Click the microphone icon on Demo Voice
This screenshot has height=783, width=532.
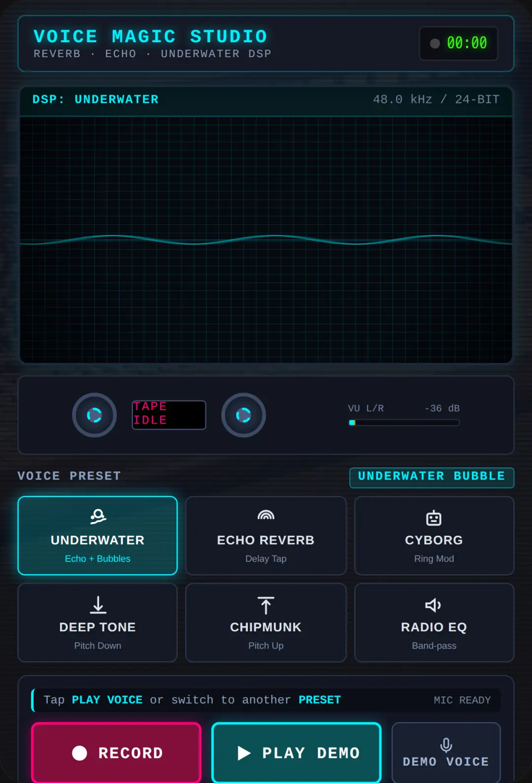click(x=446, y=745)
